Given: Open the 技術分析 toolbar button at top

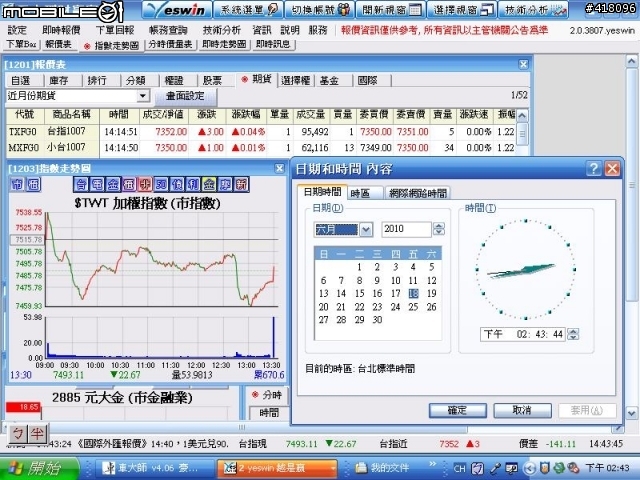Looking at the screenshot, I should tap(533, 10).
